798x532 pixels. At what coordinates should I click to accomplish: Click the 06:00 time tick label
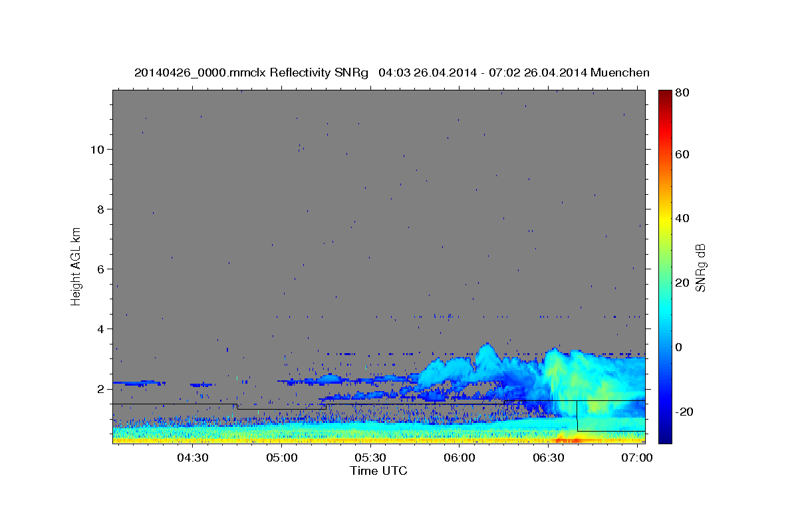[460, 458]
